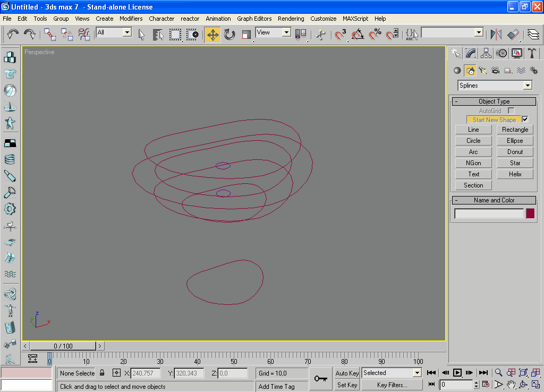The width and height of the screenshot is (544, 392).
Task: Toggle the AutoGrid checkbox
Action: [511, 110]
